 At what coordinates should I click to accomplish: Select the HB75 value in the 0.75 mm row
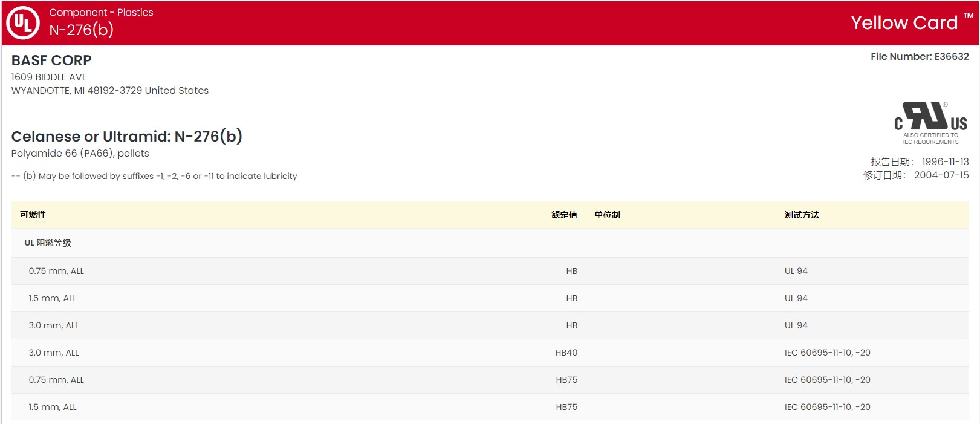[566, 380]
